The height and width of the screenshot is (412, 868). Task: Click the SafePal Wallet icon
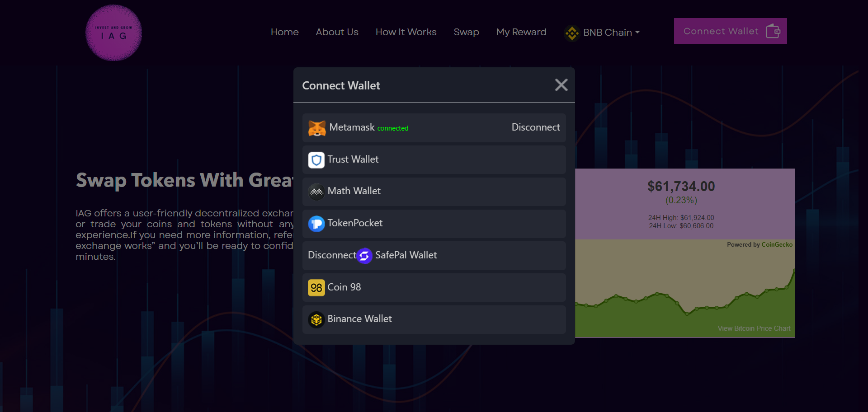click(x=364, y=256)
